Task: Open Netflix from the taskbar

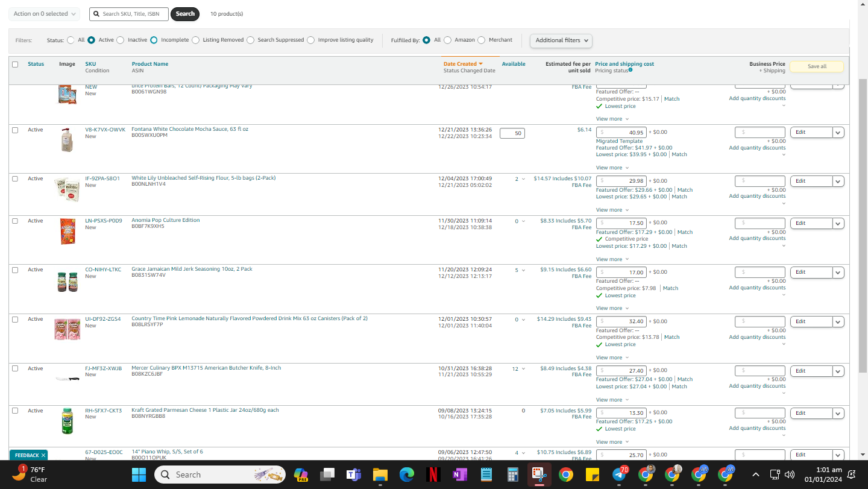Action: click(x=433, y=475)
